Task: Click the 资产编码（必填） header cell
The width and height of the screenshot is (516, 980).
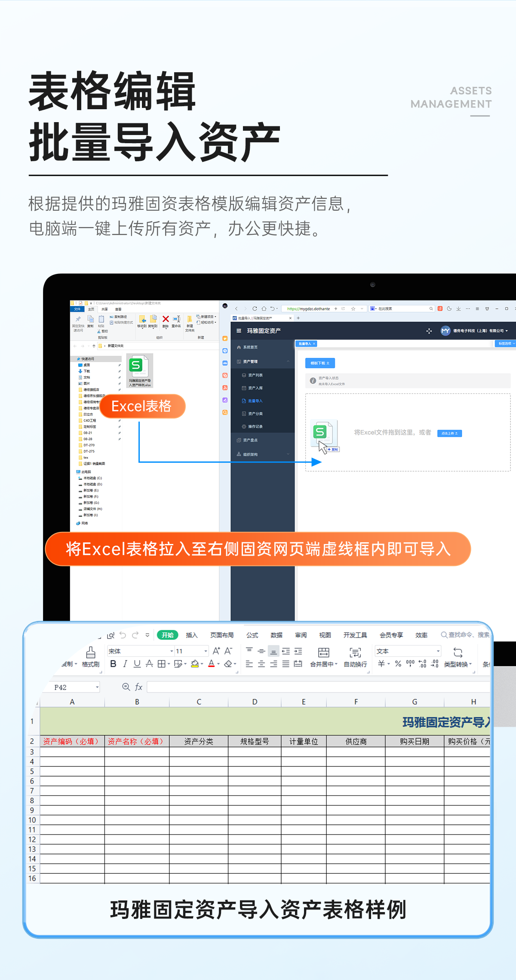Action: (72, 741)
